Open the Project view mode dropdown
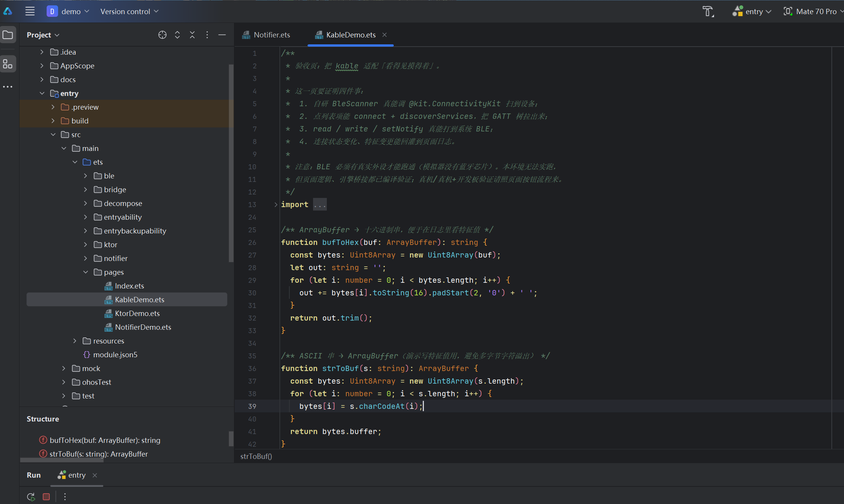The height and width of the screenshot is (504, 844). coord(43,35)
